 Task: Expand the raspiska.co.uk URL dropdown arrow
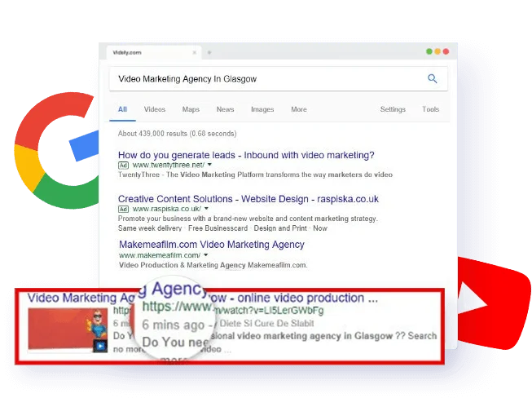coord(206,208)
